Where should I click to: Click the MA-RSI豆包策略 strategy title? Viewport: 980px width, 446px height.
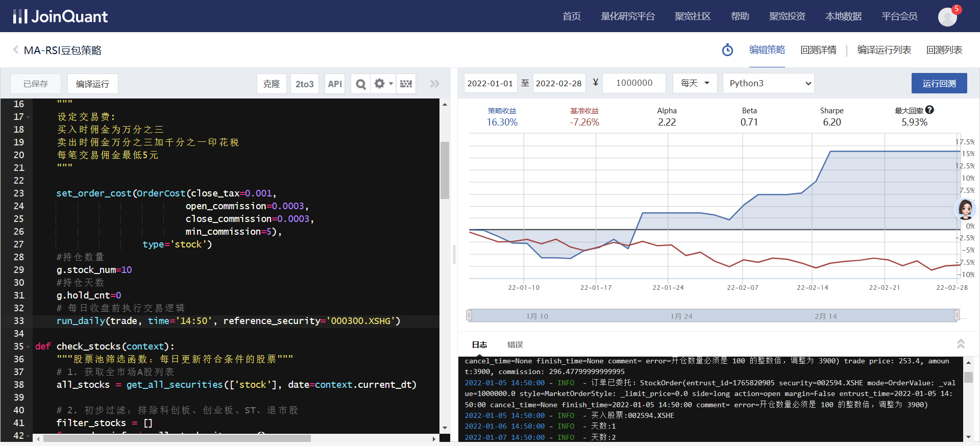pos(63,50)
